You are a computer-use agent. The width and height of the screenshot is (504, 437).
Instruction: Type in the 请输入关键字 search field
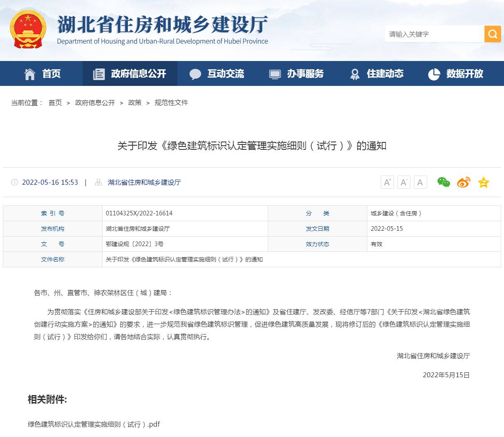click(434, 34)
